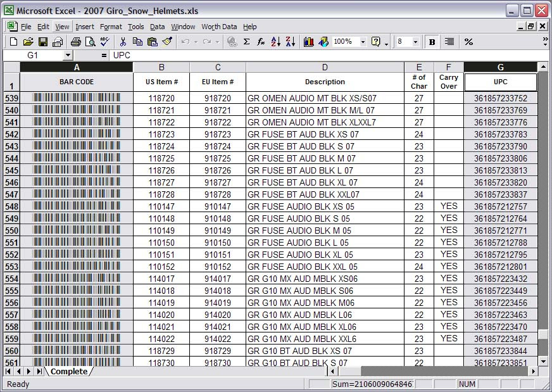The height and width of the screenshot is (392, 552).
Task: Click the Print Preview icon
Action: (x=91, y=42)
